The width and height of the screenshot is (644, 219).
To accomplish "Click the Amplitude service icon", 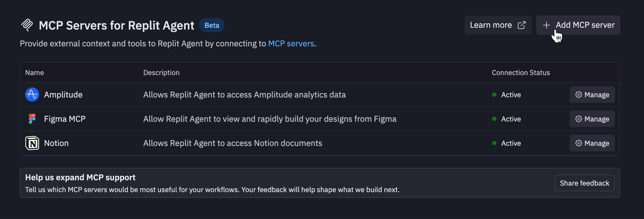I will click(x=32, y=94).
